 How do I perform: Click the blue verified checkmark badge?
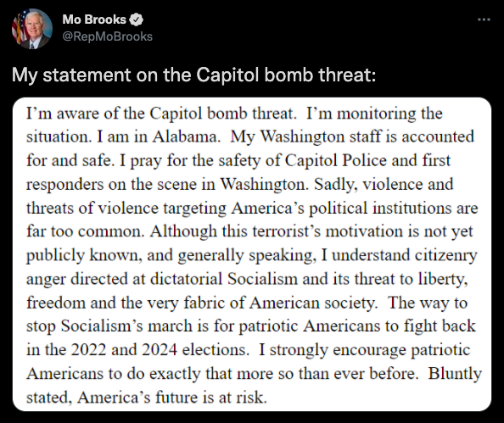[x=136, y=19]
